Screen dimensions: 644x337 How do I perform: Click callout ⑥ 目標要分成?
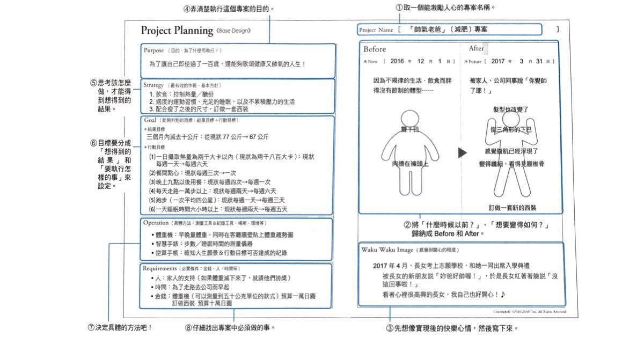(111, 165)
